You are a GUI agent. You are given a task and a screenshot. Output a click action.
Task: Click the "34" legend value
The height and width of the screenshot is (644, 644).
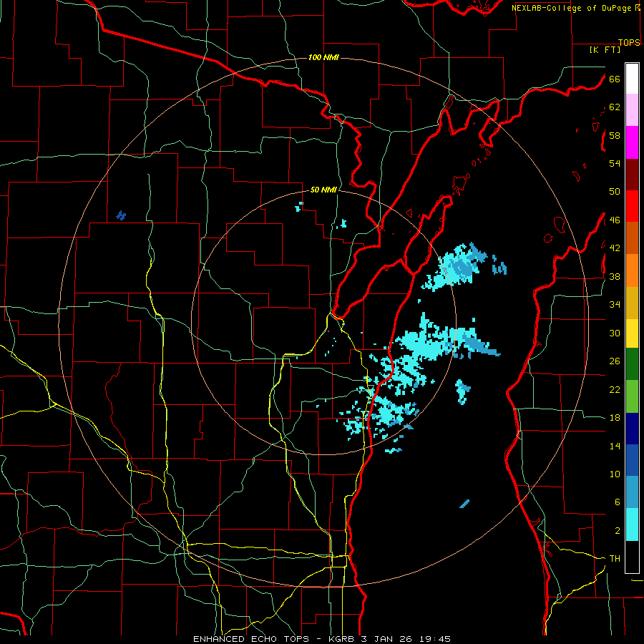[615, 305]
